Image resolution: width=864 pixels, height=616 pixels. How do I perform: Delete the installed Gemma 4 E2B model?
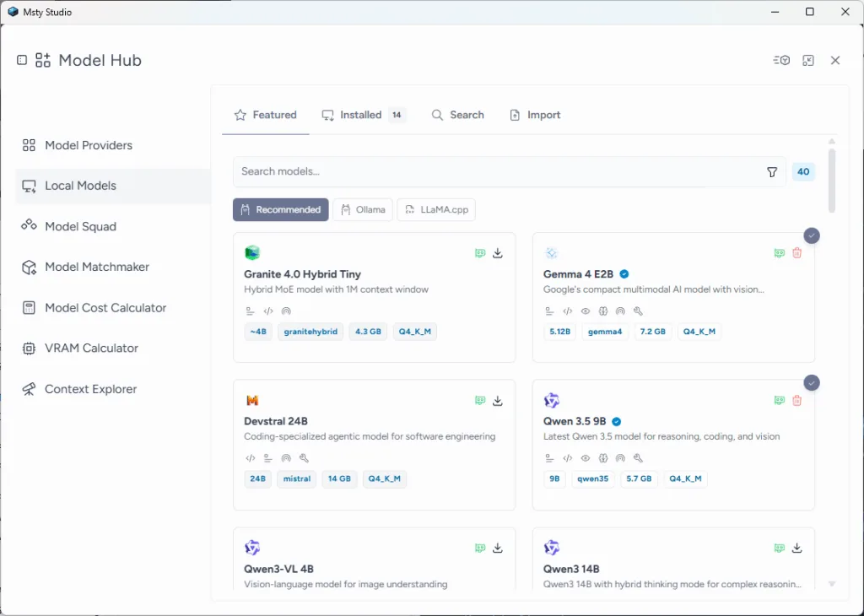796,253
